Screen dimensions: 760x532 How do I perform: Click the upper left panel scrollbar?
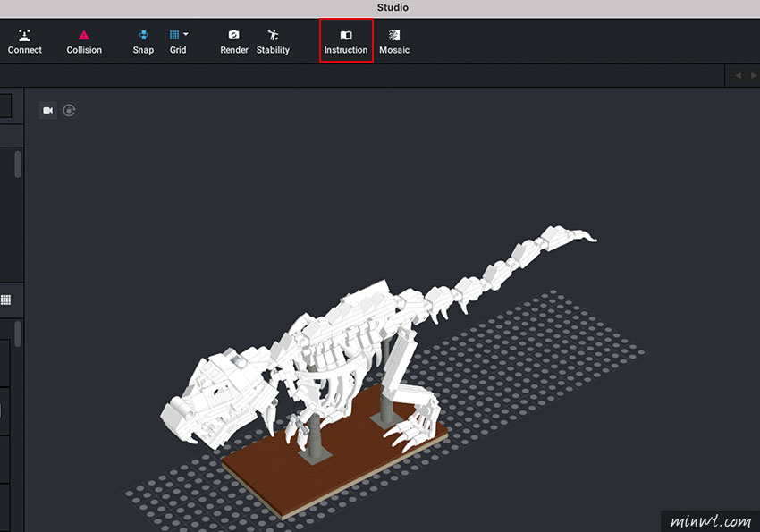coord(18,165)
